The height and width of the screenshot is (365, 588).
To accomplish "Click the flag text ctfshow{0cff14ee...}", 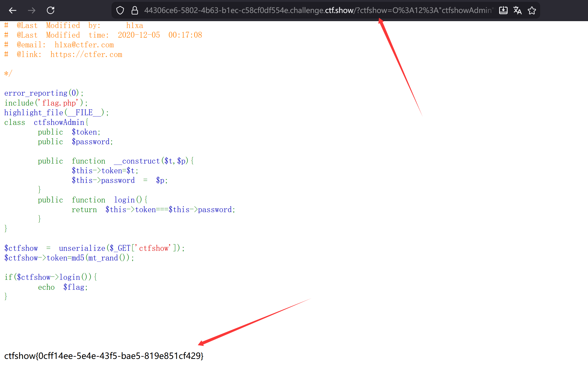I will [104, 356].
